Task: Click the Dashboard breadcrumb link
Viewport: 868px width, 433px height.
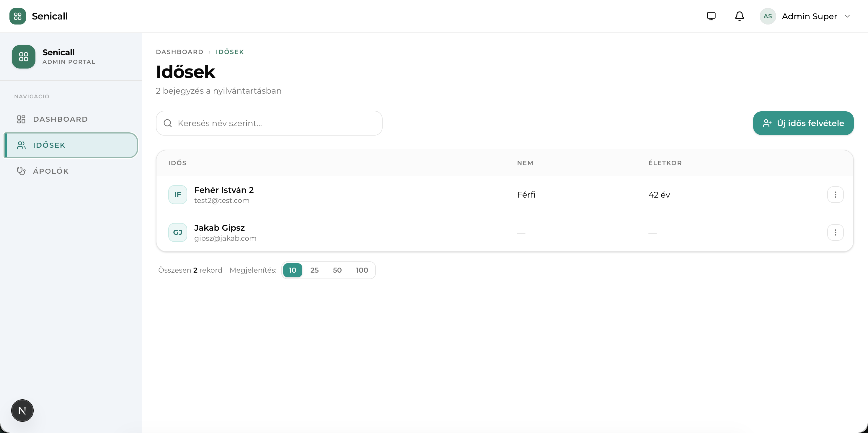Action: tap(180, 52)
